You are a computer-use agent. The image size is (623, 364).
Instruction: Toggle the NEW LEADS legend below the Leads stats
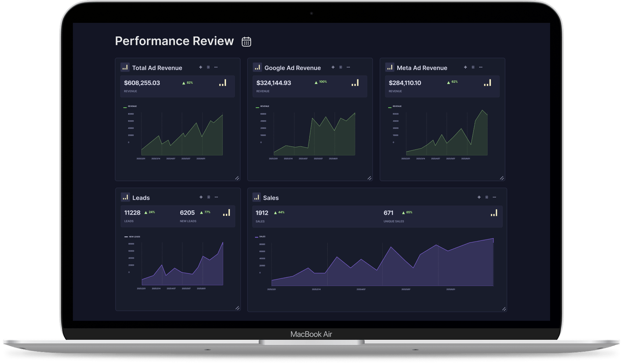click(x=132, y=236)
